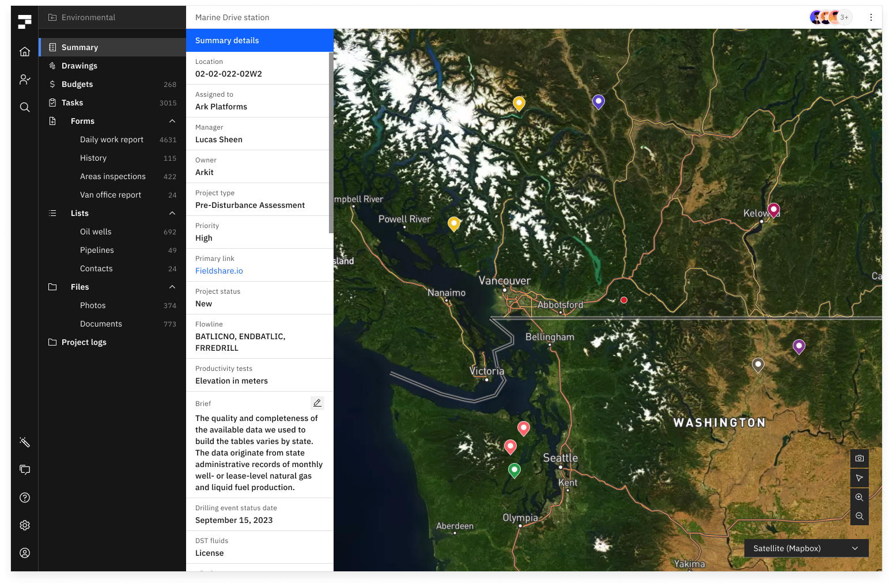Collapse the Forms section
Viewport: 893px width, 588px height.
[x=172, y=121]
